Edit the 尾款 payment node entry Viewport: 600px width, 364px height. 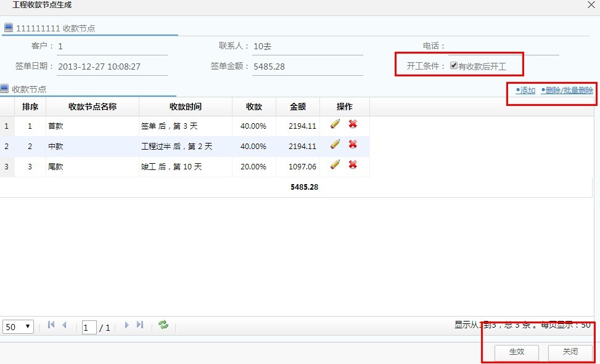tap(335, 166)
